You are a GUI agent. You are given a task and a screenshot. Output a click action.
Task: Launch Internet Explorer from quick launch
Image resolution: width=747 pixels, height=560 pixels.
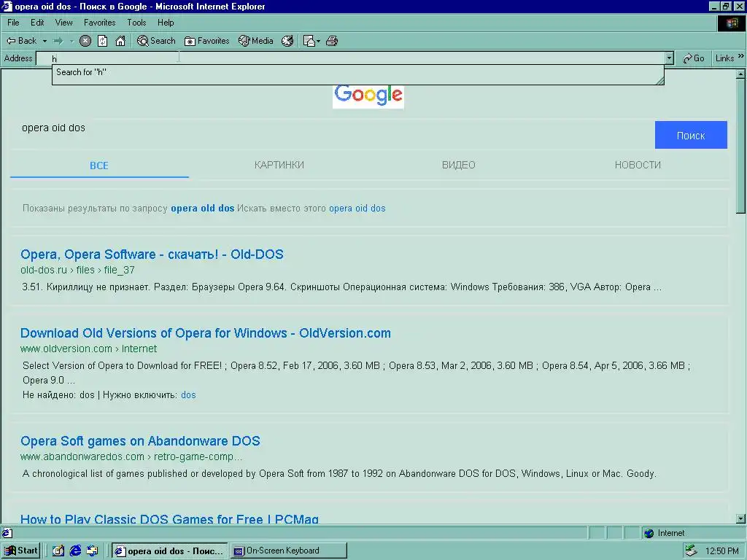coord(75,551)
